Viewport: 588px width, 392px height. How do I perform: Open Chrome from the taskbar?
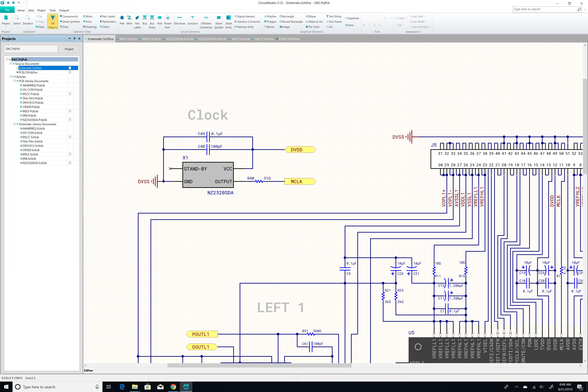[x=173, y=387]
